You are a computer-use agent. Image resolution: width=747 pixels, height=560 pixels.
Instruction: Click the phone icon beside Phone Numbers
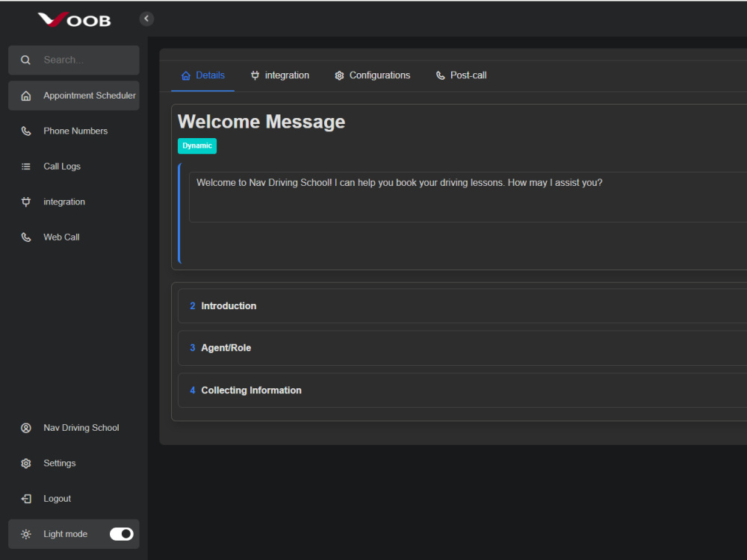click(x=25, y=131)
